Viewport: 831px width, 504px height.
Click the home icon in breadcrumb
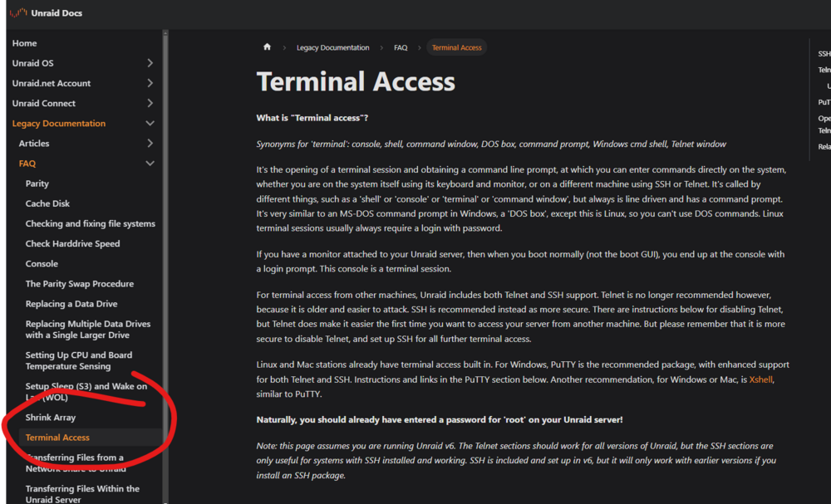pyautogui.click(x=267, y=47)
